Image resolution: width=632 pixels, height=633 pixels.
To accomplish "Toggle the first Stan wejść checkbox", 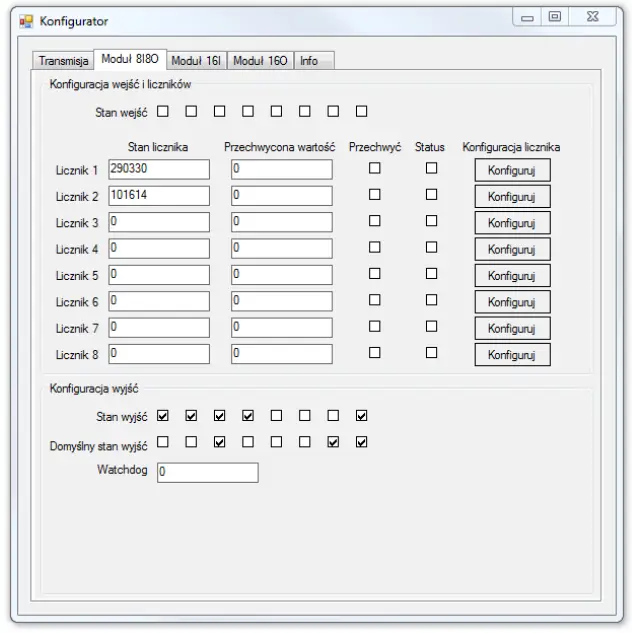I will [x=163, y=111].
